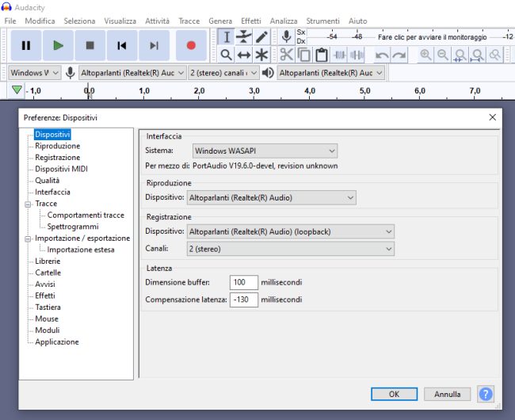Image resolution: width=515 pixels, height=420 pixels.
Task: Open the Registrazione loopback device dropdown
Action: pyautogui.click(x=290, y=231)
